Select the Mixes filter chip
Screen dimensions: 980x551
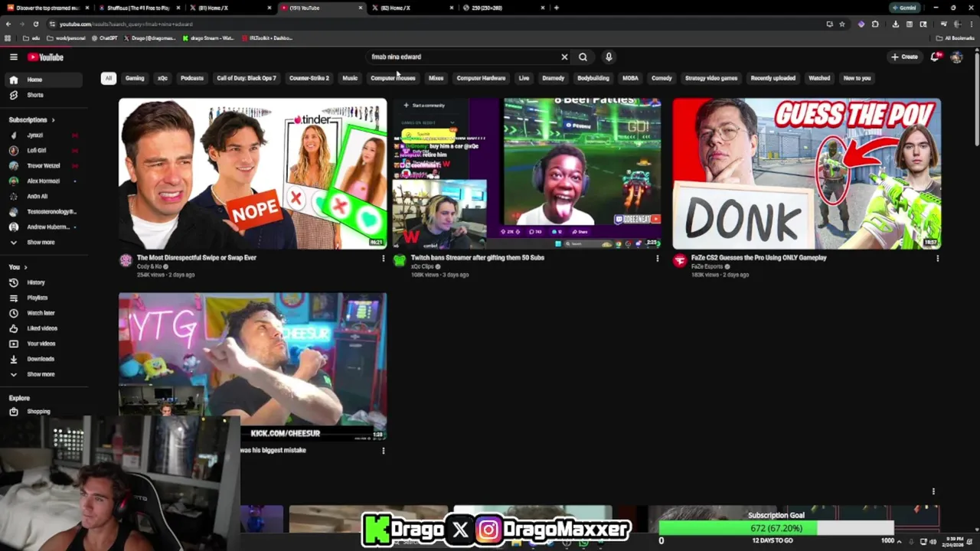pyautogui.click(x=436, y=78)
